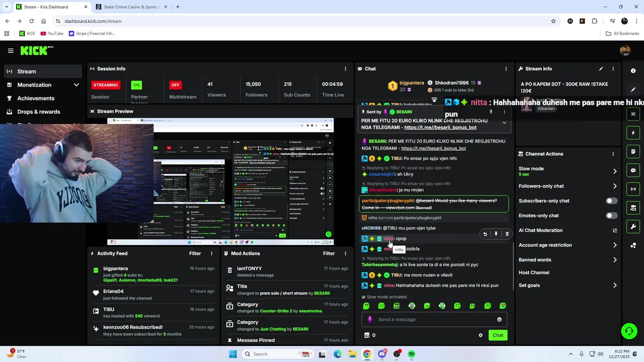Click the green headset support button

(x=629, y=331)
